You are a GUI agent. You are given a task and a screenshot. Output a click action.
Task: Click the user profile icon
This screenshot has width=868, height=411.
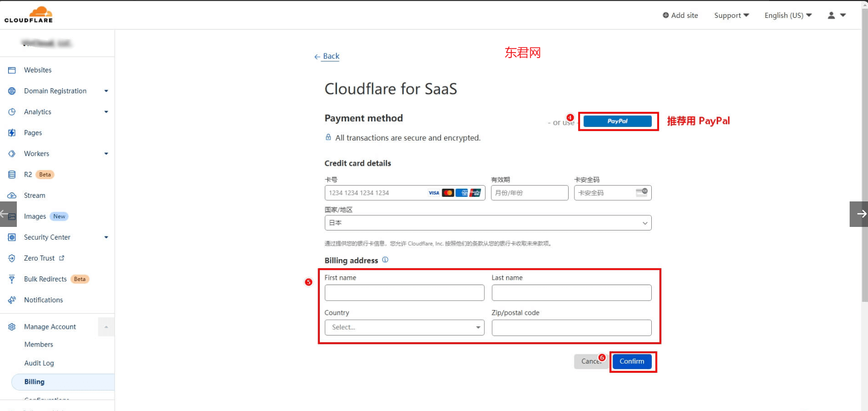[x=831, y=15]
